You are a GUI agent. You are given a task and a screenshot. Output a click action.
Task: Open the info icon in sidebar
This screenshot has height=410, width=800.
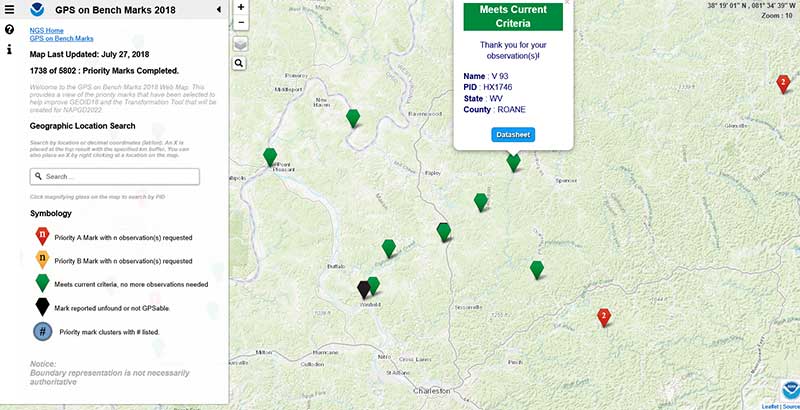coord(10,49)
